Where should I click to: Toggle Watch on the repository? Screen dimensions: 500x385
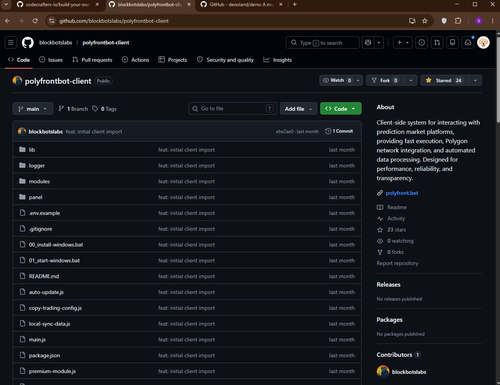(337, 80)
